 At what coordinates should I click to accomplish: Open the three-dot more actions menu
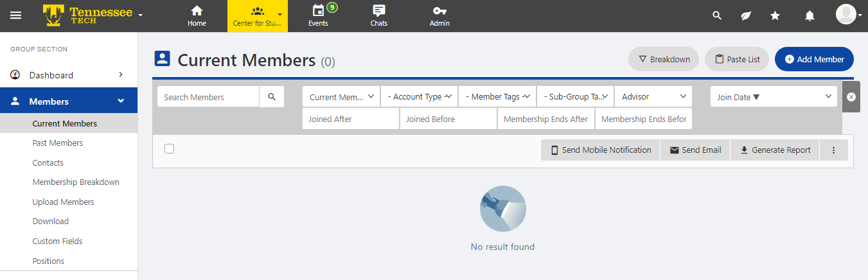tap(834, 150)
